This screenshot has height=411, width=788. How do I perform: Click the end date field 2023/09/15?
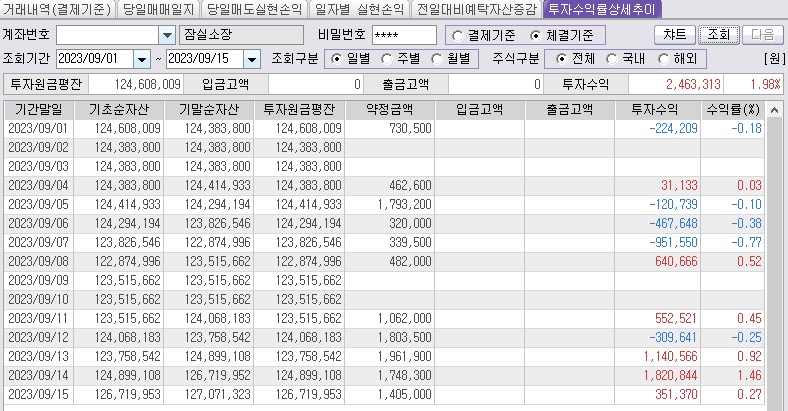[205, 59]
